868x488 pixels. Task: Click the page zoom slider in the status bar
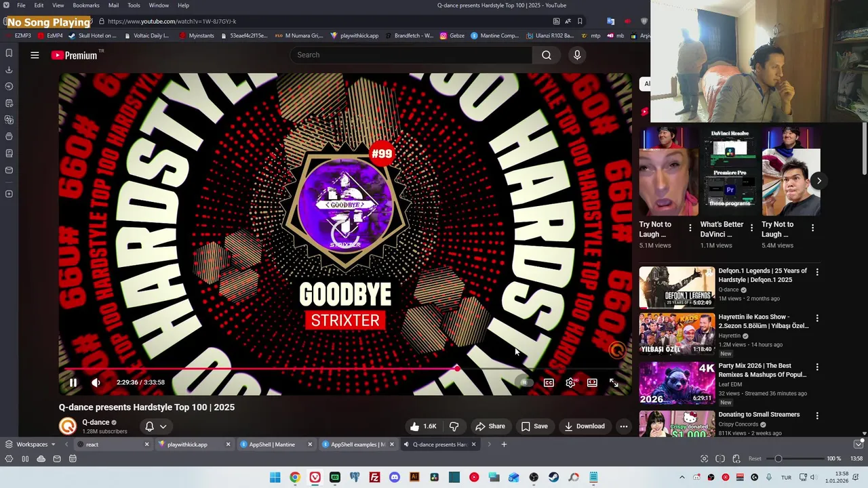[797, 459]
